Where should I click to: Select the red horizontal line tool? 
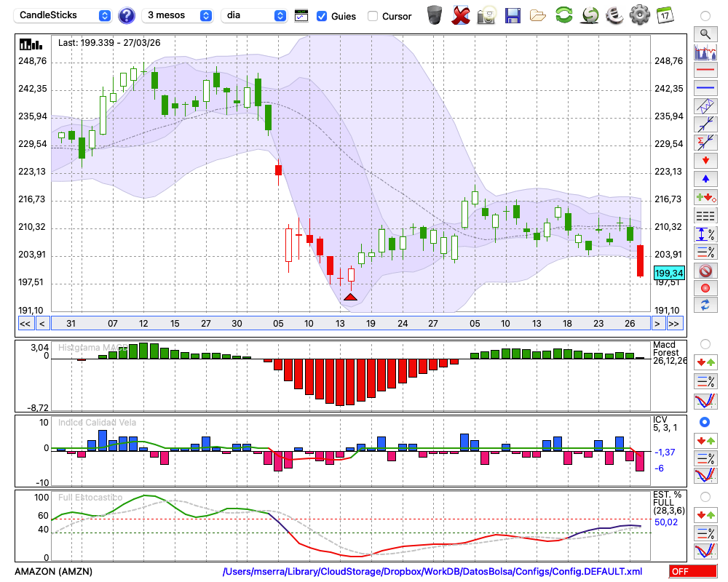tap(705, 71)
